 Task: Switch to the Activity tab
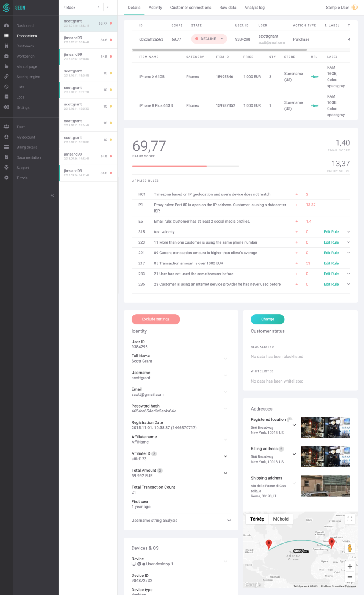[155, 8]
